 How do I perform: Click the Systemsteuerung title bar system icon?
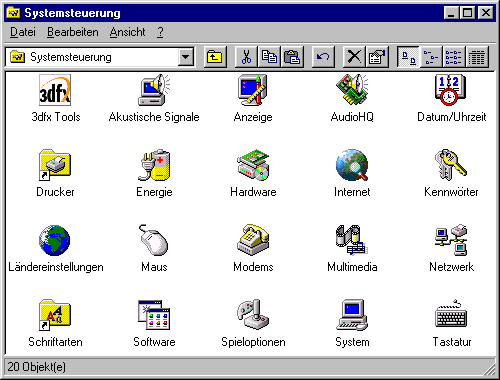14,13
